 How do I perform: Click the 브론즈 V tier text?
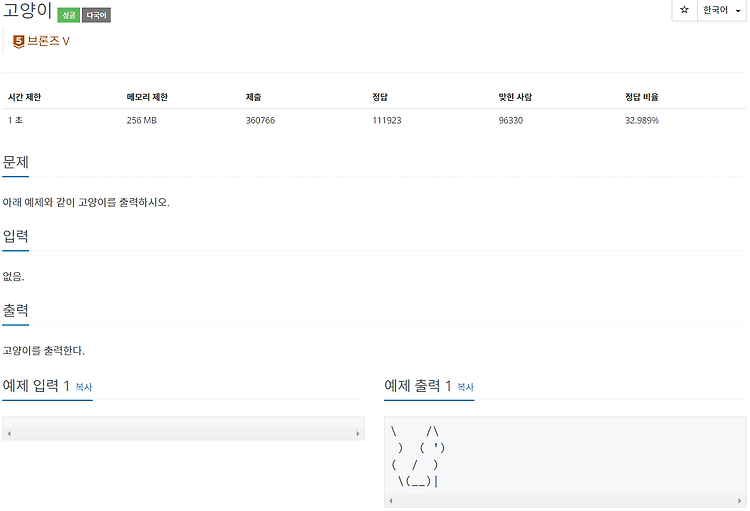click(x=48, y=41)
